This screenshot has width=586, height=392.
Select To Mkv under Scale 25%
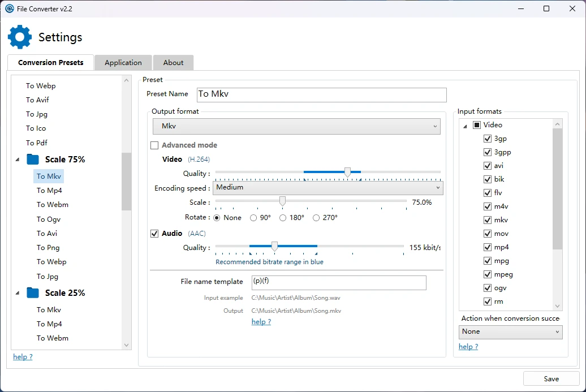(x=49, y=310)
